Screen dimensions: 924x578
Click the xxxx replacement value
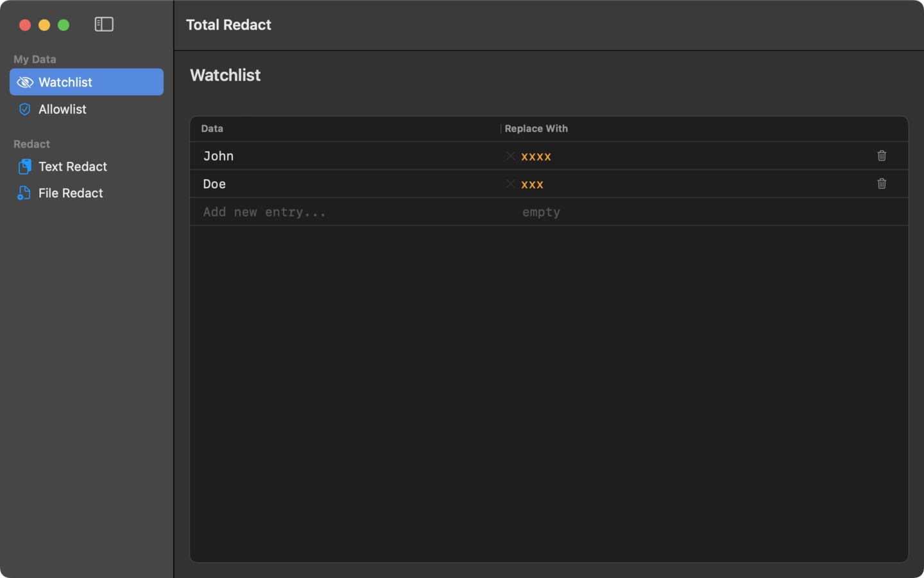[536, 156]
